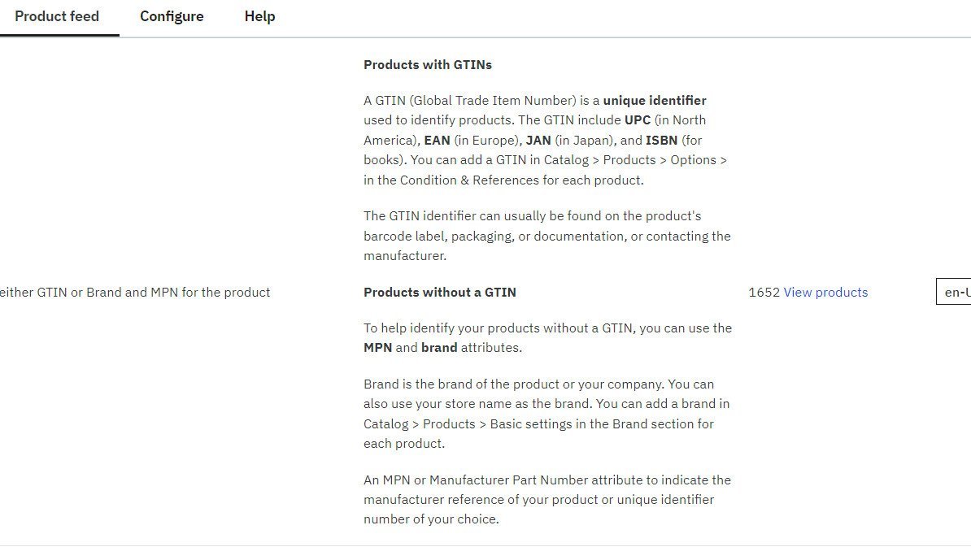Click the 'Products without a GTIN' heading
Viewport: 971px width, 560px height.
pyautogui.click(x=440, y=293)
